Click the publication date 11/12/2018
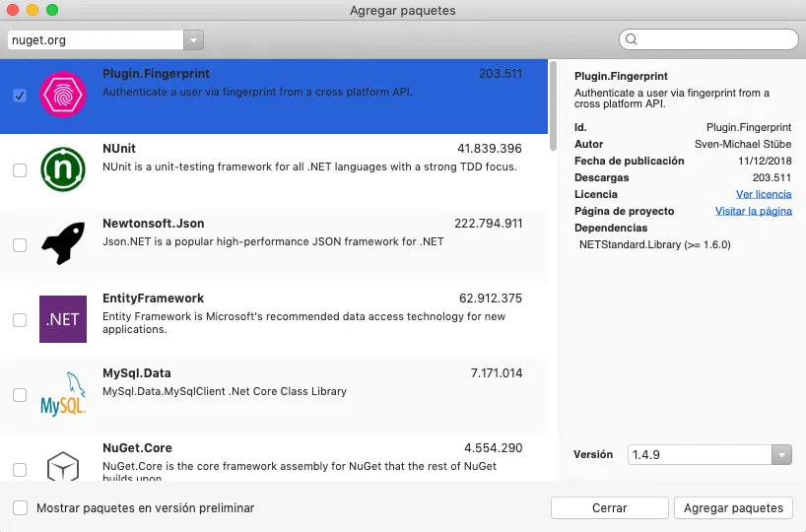This screenshot has height=532, width=806. 765,161
